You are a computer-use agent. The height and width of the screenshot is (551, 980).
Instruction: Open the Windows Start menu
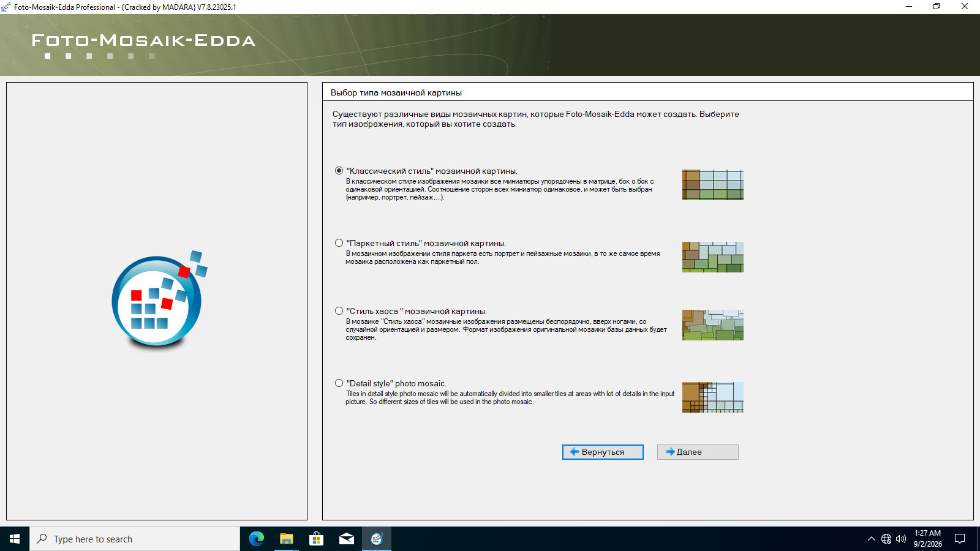(15, 539)
